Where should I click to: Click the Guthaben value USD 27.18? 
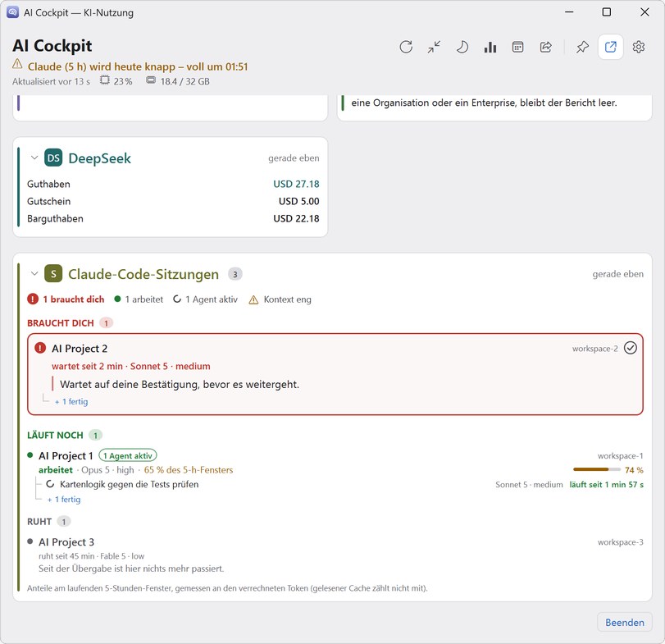click(296, 184)
